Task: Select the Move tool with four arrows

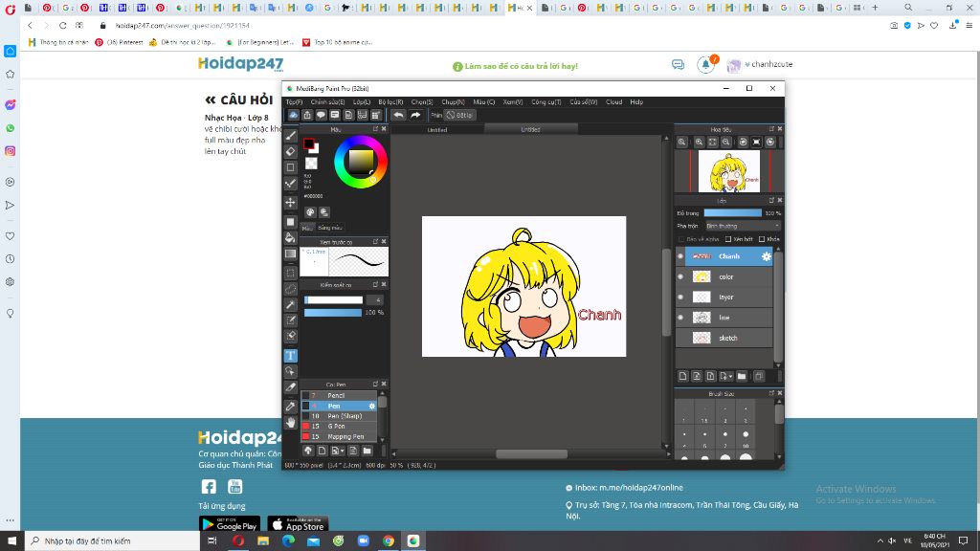Action: (291, 203)
